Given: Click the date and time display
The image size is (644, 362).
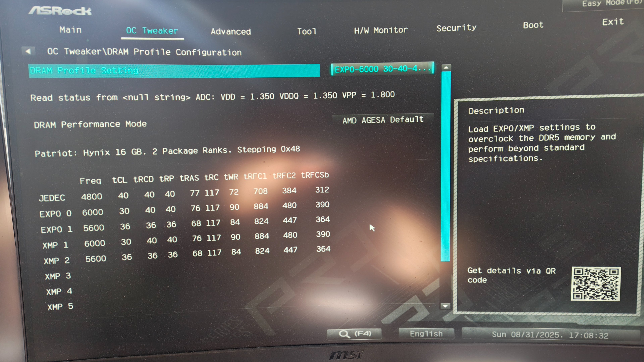Looking at the screenshot, I should coord(550,335).
